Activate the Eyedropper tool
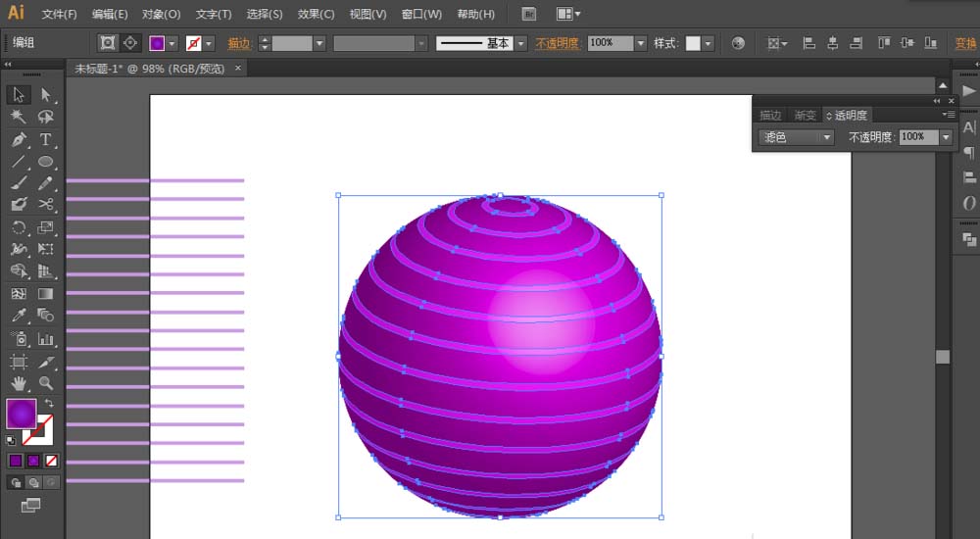This screenshot has height=539, width=980. (x=19, y=315)
